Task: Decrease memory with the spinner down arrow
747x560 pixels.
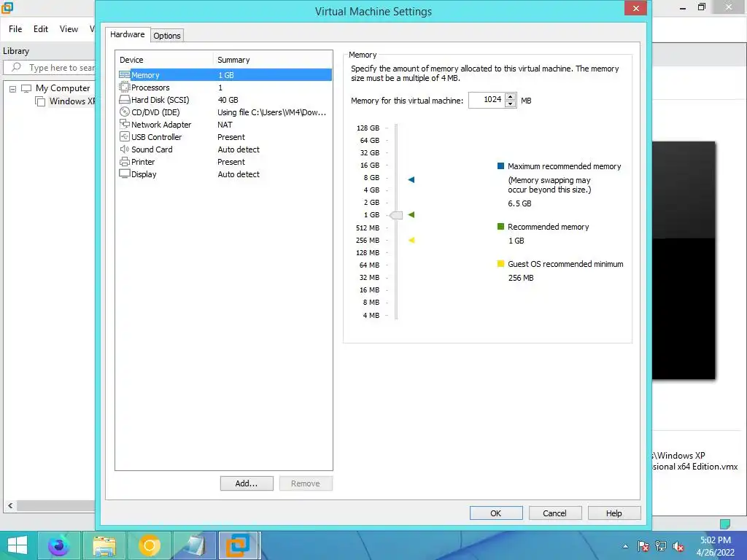Action: (510, 104)
